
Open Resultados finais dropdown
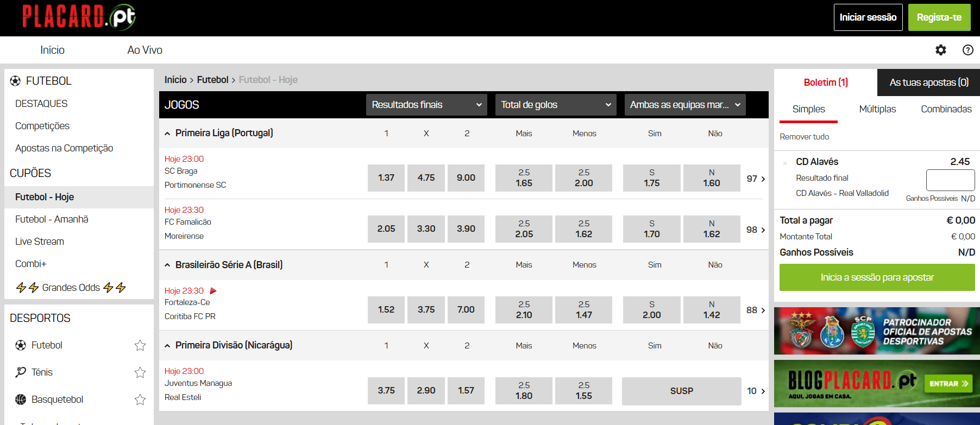tap(426, 105)
